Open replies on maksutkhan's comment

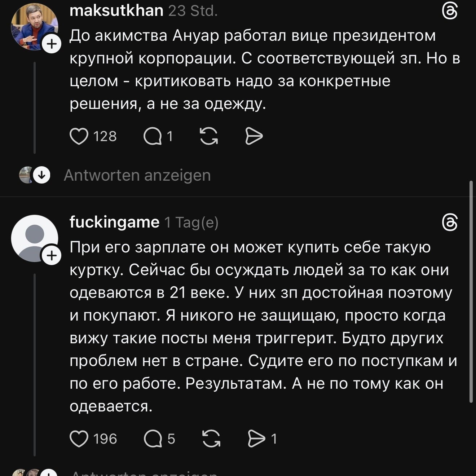[x=153, y=136]
